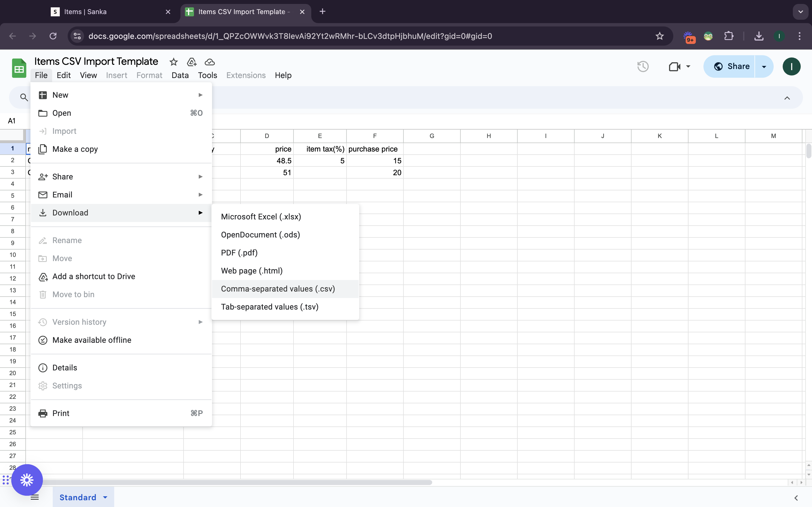Select Microsoft Excel (.xlsx) download option
The width and height of the screenshot is (812, 507).
click(x=261, y=217)
